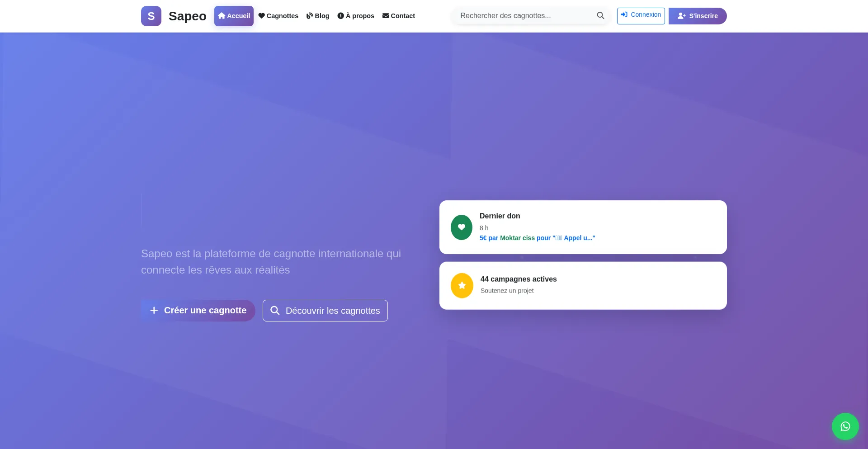Click the heart icon beside Cagnottes
Screen dimensions: 868x449
coord(261,16)
